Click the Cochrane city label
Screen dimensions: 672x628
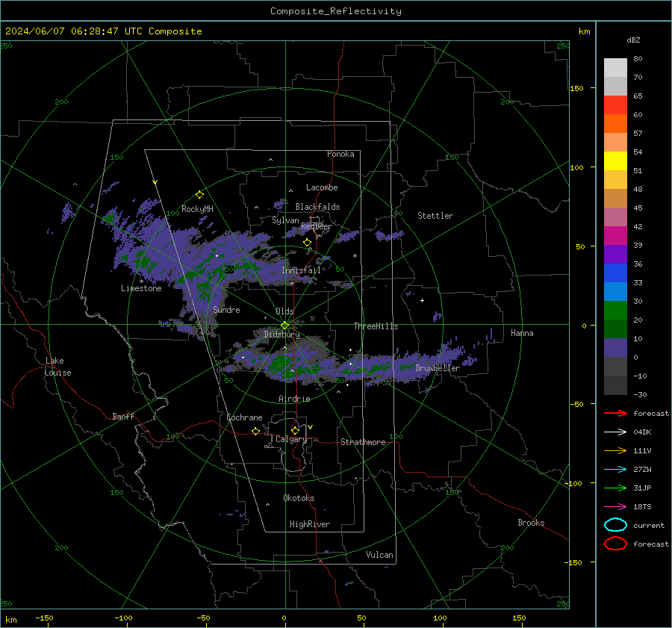point(244,417)
